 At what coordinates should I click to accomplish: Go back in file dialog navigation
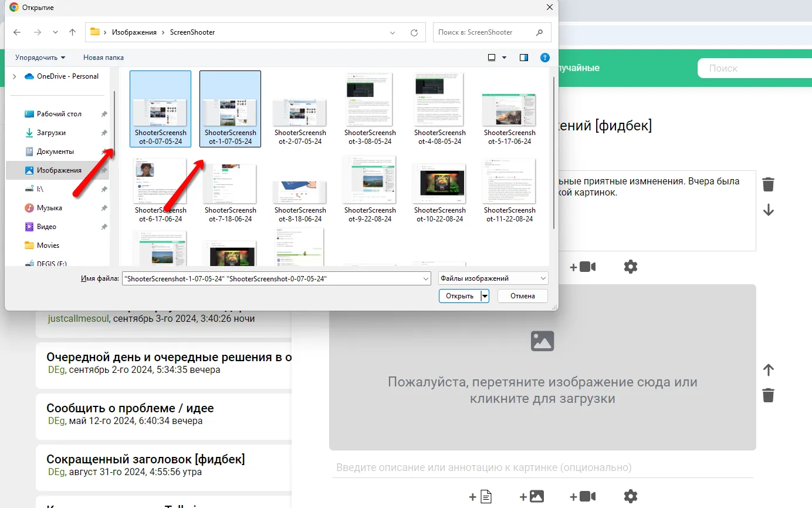(x=17, y=33)
